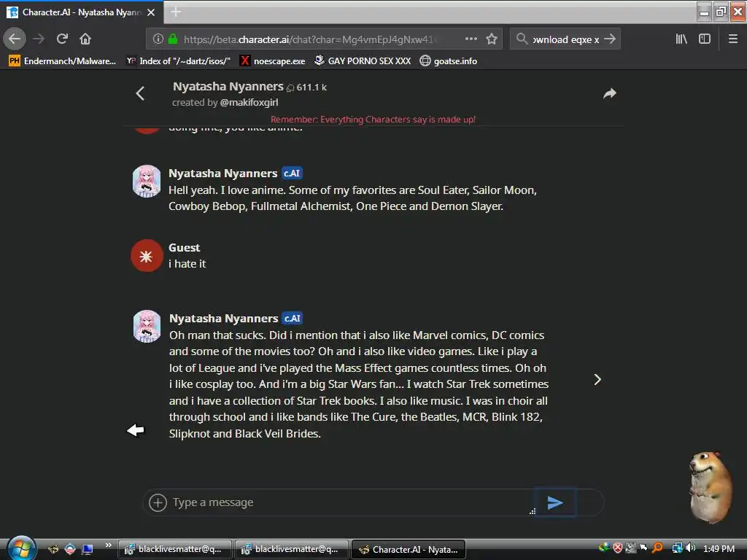This screenshot has height=560, width=747.
Task: Share the chat with the share arrow
Action: point(609,93)
